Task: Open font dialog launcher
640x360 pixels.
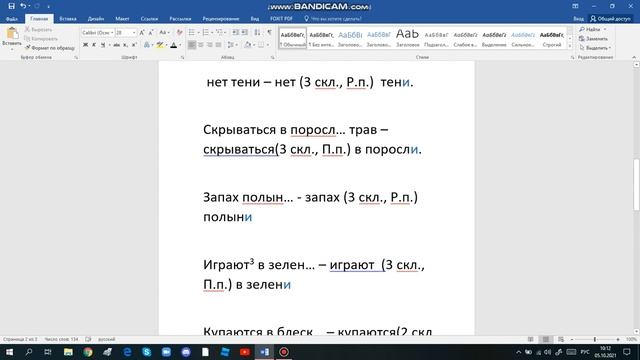Action: [182, 58]
